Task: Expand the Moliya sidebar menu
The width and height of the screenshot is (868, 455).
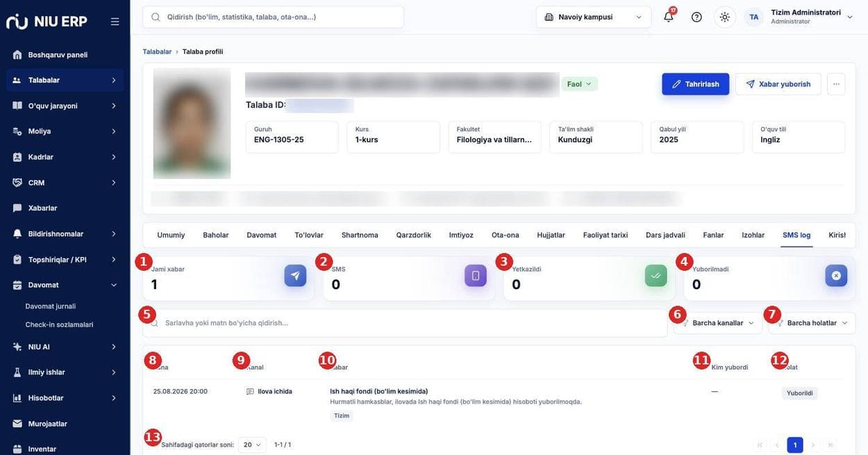Action: (65, 131)
